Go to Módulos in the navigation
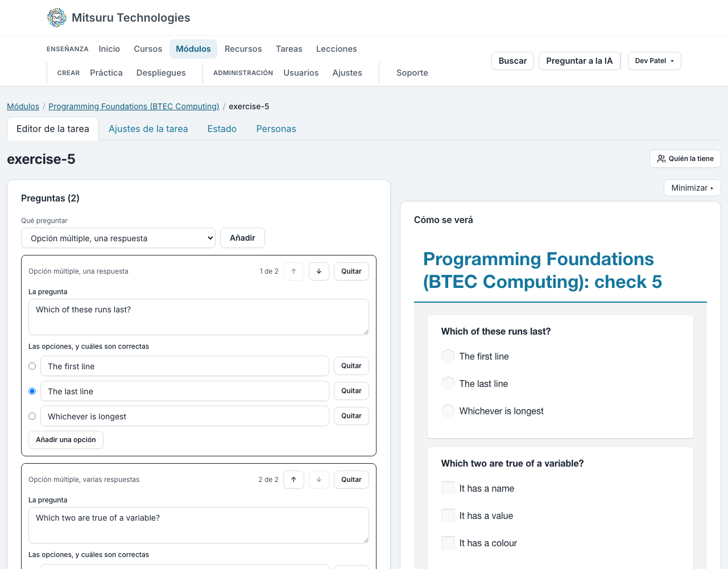728x569 pixels. (193, 49)
